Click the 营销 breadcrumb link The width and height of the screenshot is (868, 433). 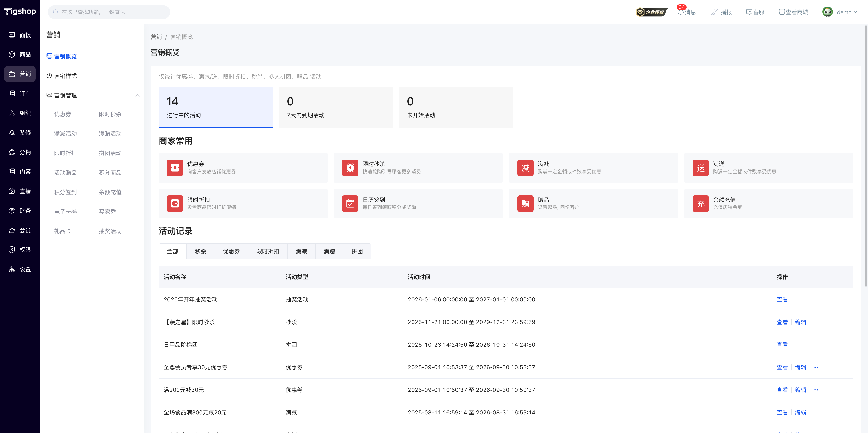pos(156,37)
